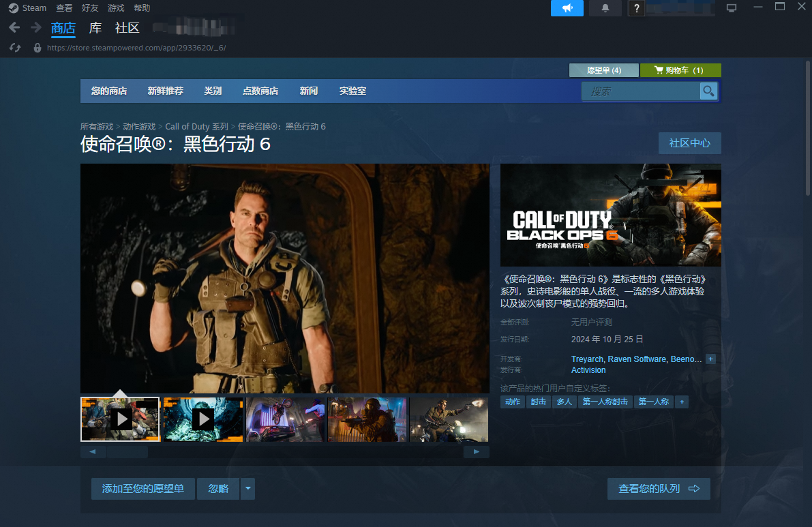Click the back navigation arrow
812x527 pixels.
pyautogui.click(x=14, y=27)
